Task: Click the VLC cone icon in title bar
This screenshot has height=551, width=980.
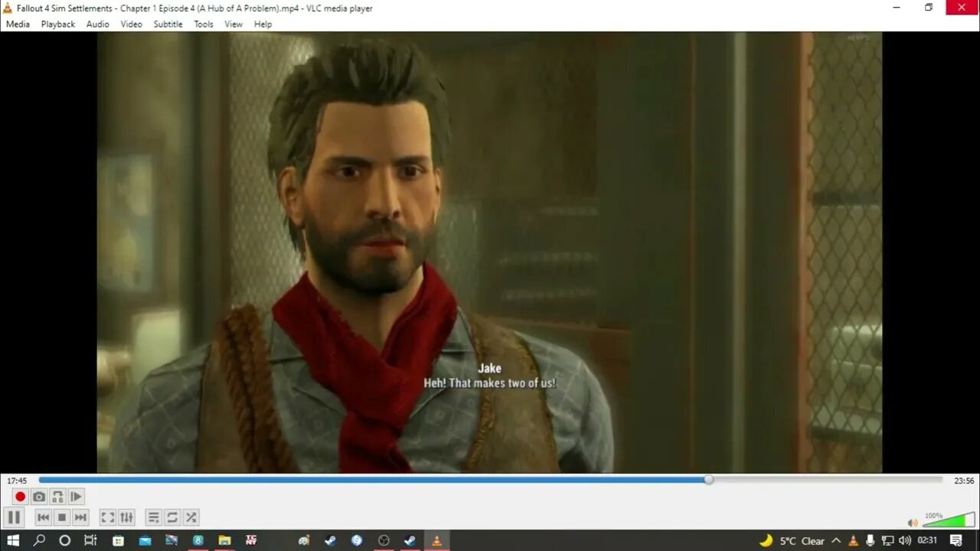Action: click(x=8, y=8)
